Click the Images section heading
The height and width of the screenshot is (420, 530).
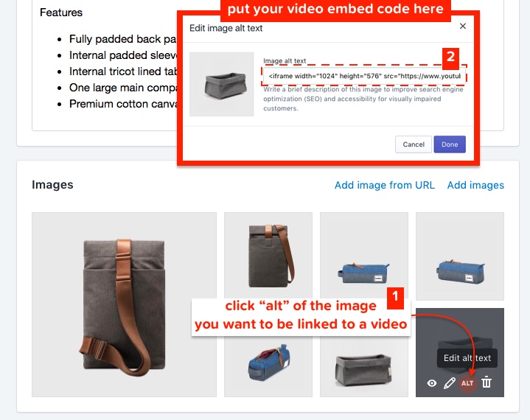[x=52, y=185]
